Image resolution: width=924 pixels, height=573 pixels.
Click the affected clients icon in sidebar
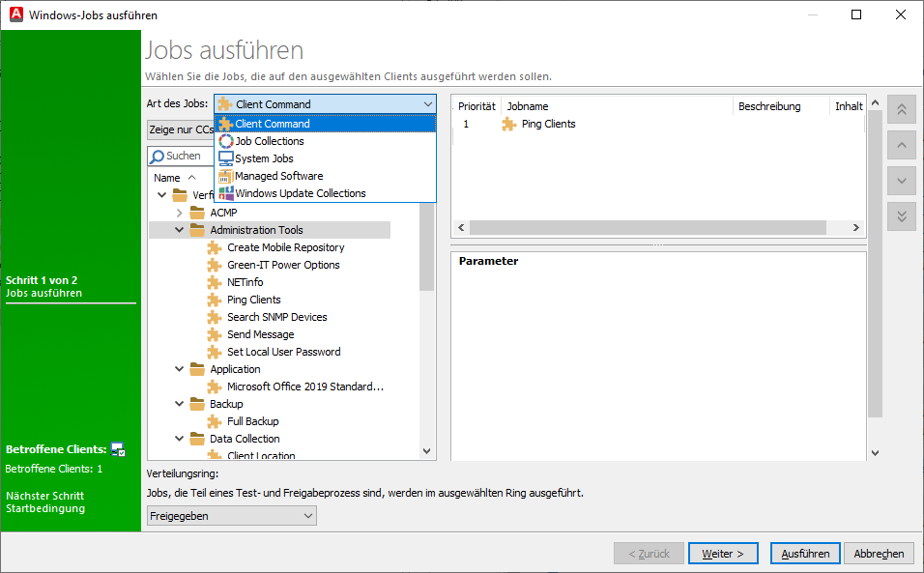point(118,449)
